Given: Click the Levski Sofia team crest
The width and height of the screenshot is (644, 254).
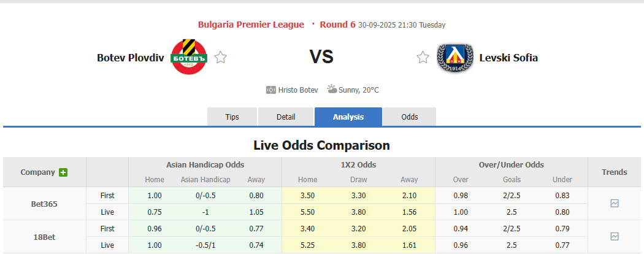Looking at the screenshot, I should (x=454, y=58).
